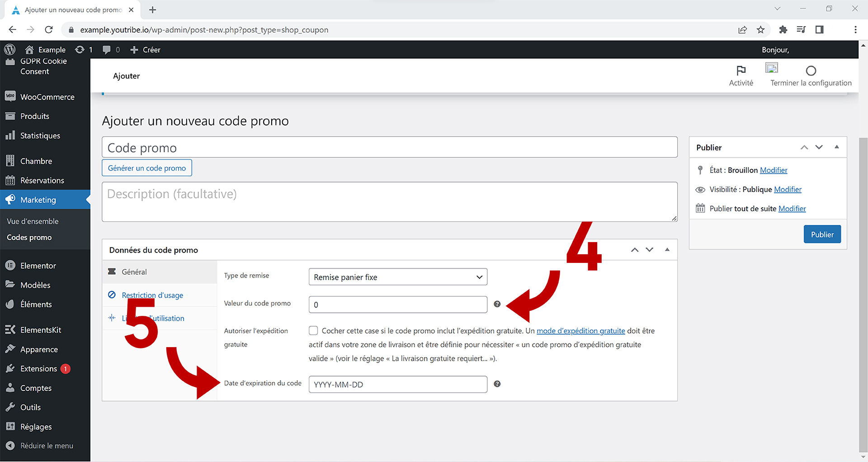Open the comments bubble icon
This screenshot has height=462, width=868.
point(107,50)
